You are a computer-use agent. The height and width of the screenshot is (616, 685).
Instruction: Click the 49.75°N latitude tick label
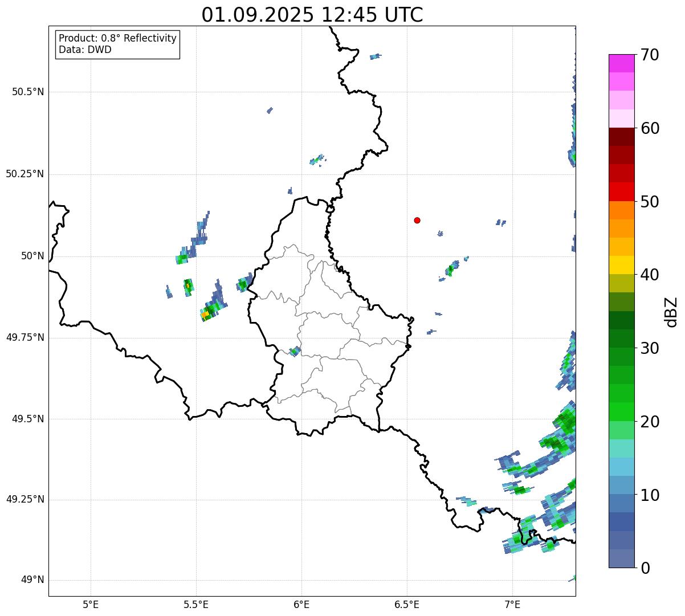[25, 337]
